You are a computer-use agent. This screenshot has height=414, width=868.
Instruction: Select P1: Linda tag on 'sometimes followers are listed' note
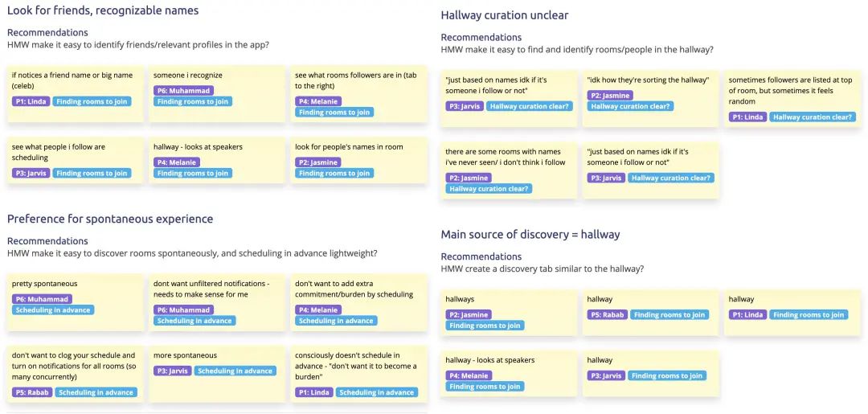pyautogui.click(x=747, y=117)
